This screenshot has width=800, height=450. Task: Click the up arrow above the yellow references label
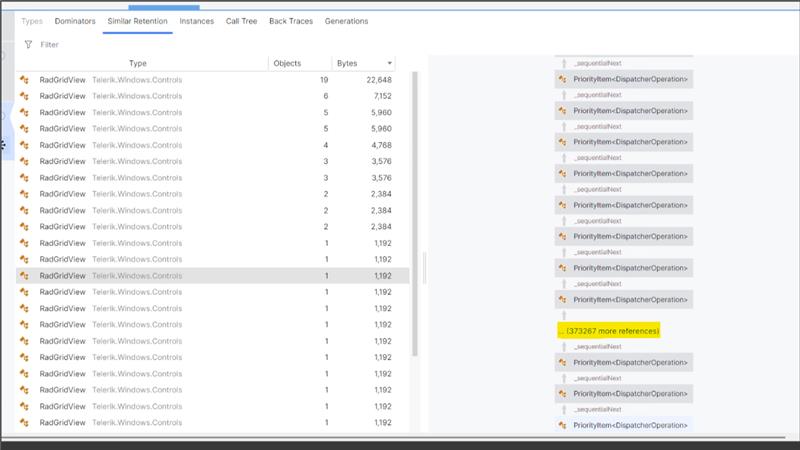point(562,315)
